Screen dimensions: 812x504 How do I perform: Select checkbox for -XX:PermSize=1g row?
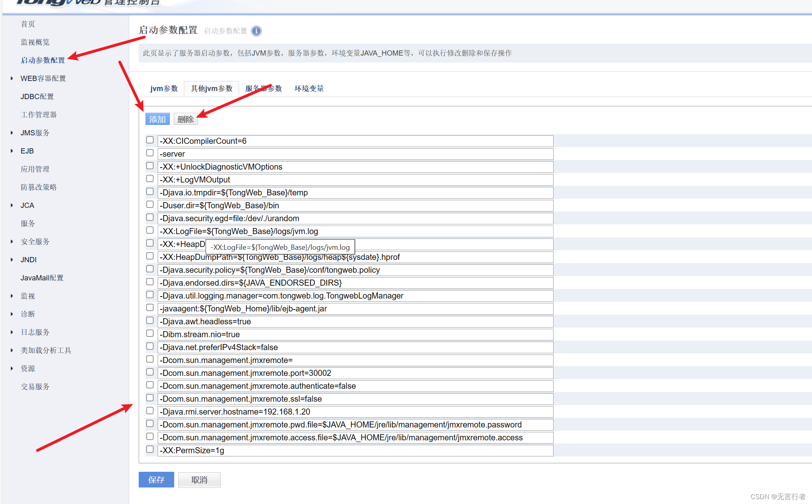pyautogui.click(x=150, y=450)
